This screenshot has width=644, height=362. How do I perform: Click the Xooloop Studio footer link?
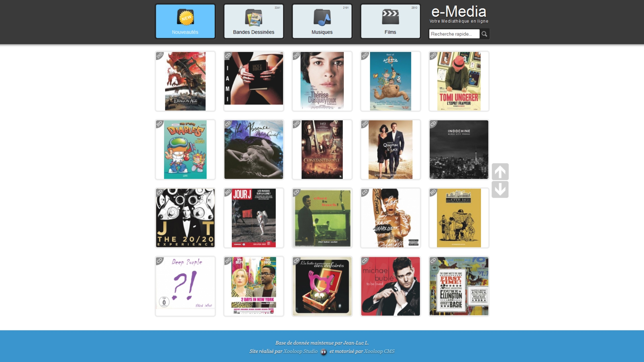300,351
